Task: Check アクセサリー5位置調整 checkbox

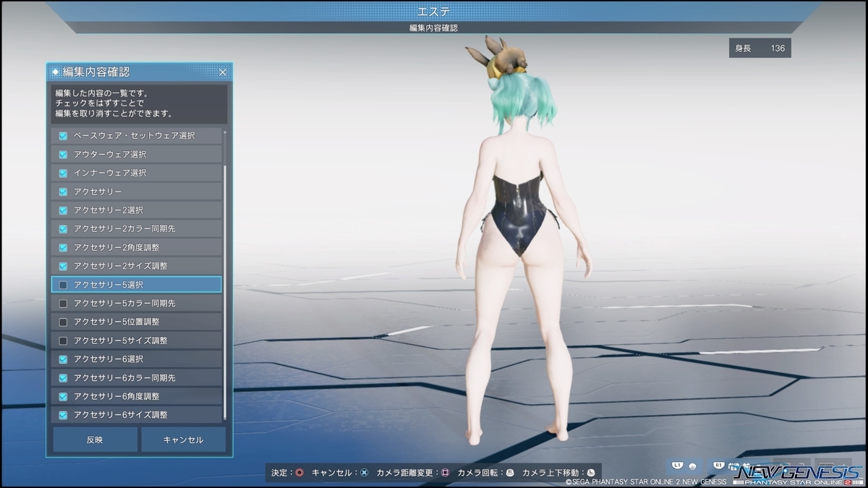Action: [x=63, y=322]
